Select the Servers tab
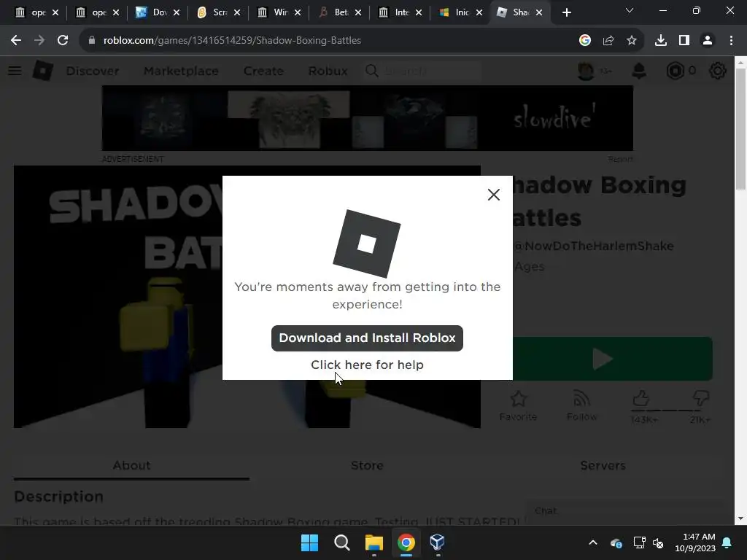This screenshot has height=560, width=747. click(603, 465)
